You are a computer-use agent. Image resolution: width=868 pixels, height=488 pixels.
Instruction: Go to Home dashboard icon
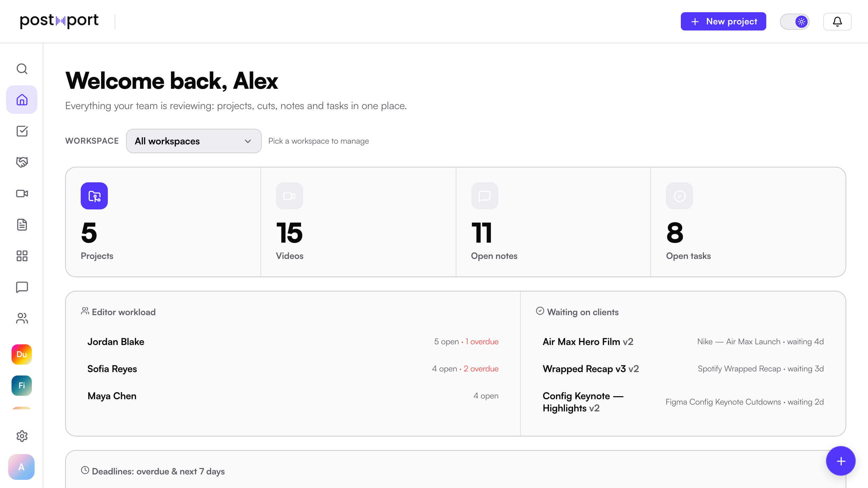click(x=22, y=100)
